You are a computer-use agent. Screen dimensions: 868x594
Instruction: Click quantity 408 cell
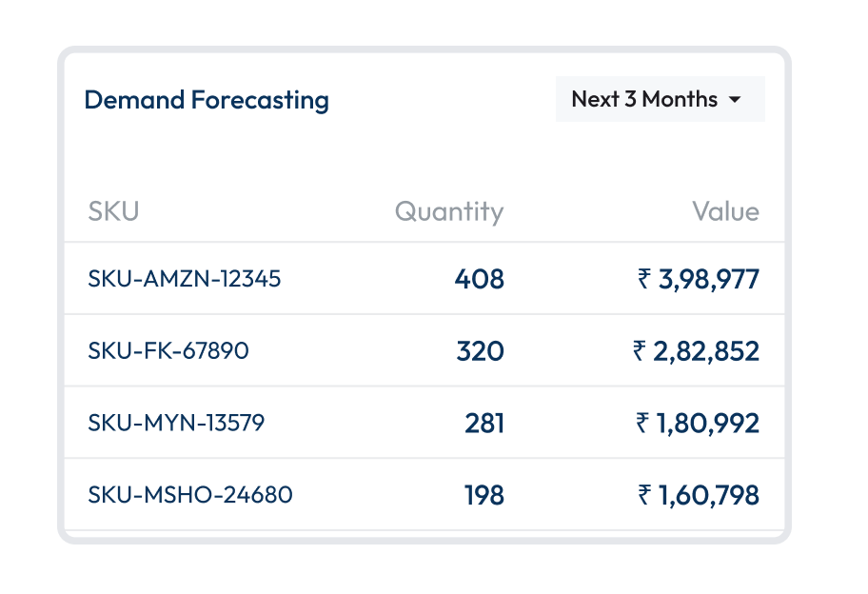(479, 279)
